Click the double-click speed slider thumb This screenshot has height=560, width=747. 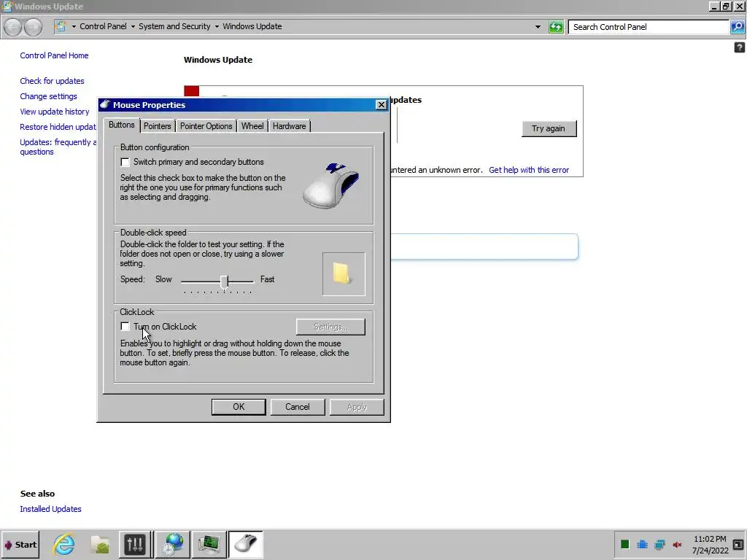(x=225, y=281)
